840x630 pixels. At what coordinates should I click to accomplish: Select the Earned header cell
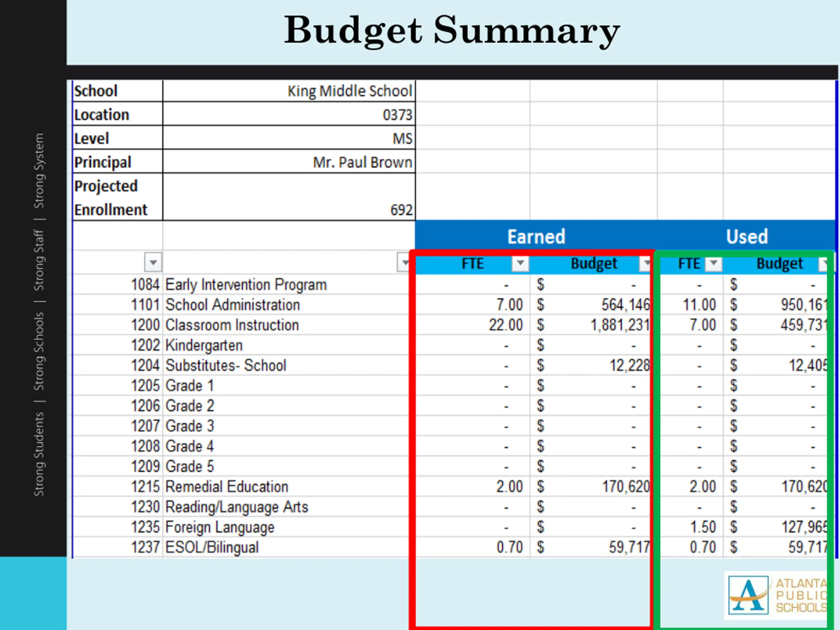click(x=536, y=236)
